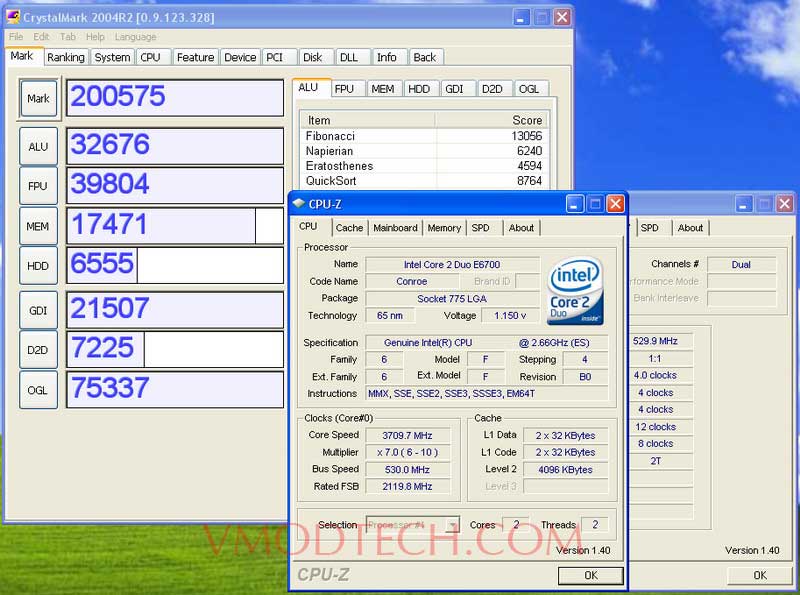Run the GDI benchmark button
The height and width of the screenshot is (595, 800).
tap(38, 310)
